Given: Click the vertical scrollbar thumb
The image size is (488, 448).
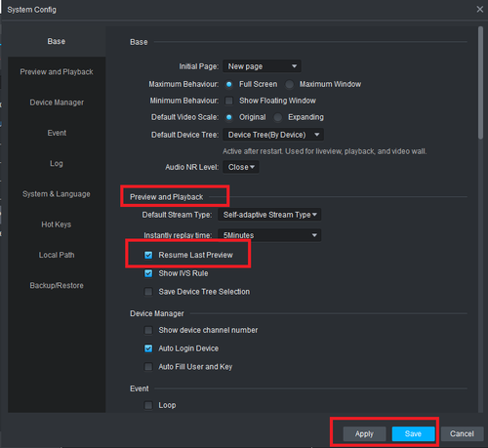Looking at the screenshot, I should pos(480,83).
